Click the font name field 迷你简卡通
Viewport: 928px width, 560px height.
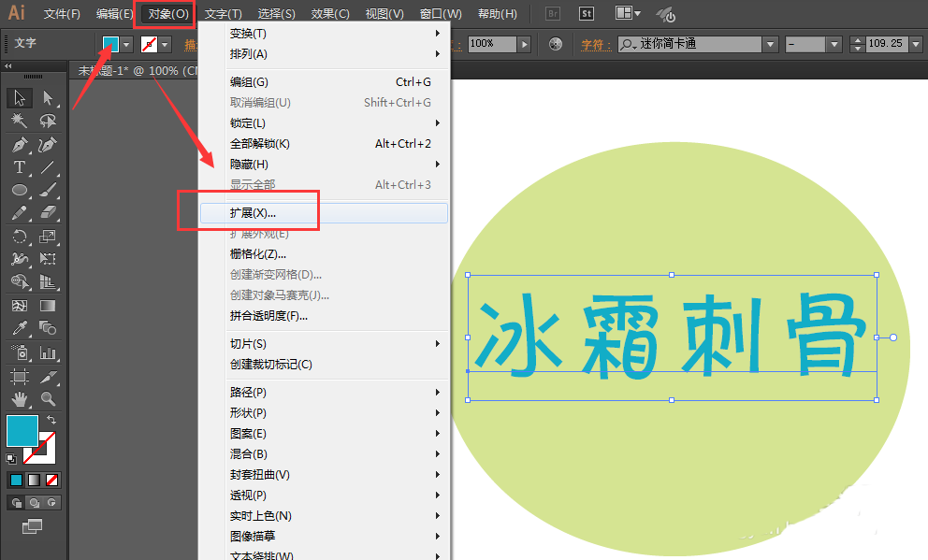point(690,44)
